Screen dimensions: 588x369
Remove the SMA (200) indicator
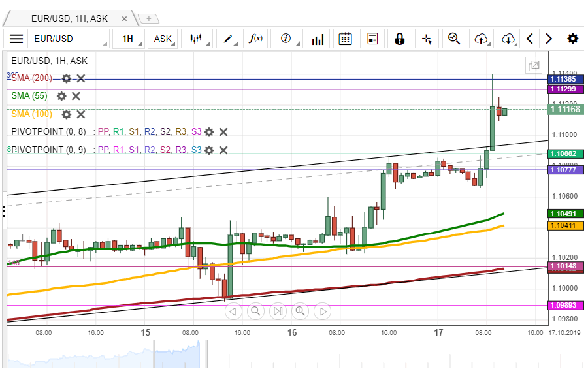[81, 78]
